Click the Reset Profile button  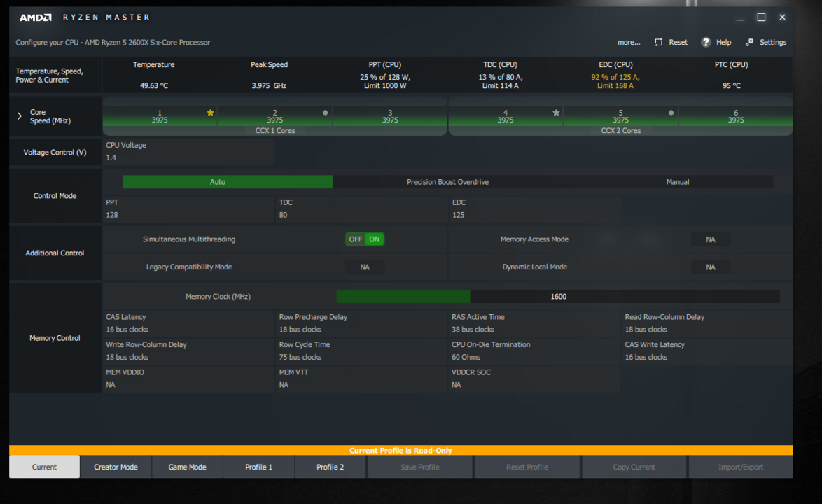coord(527,467)
